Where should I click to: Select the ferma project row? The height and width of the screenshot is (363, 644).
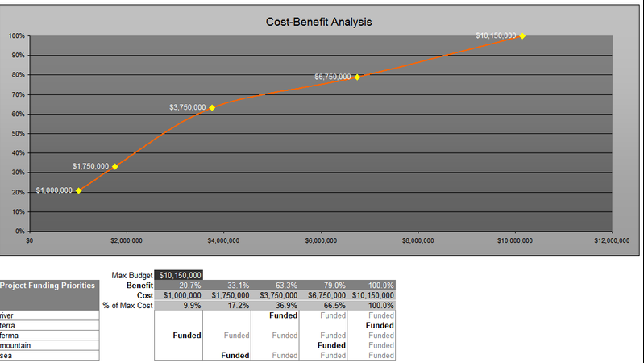(x=49, y=336)
